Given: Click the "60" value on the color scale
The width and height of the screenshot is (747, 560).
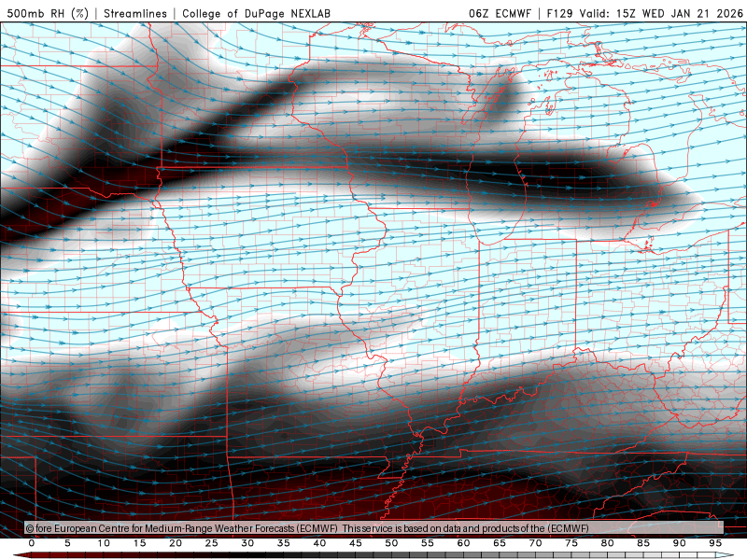Looking at the screenshot, I should (x=463, y=543).
